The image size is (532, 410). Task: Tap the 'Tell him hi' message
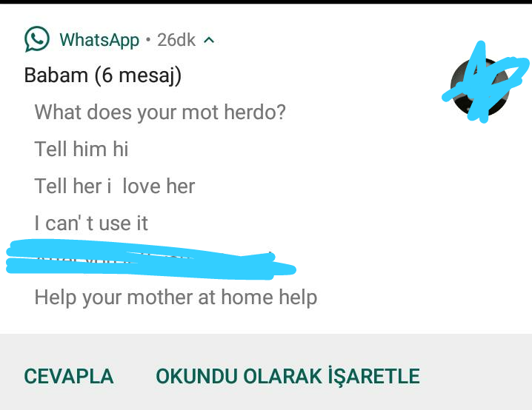coord(82,149)
